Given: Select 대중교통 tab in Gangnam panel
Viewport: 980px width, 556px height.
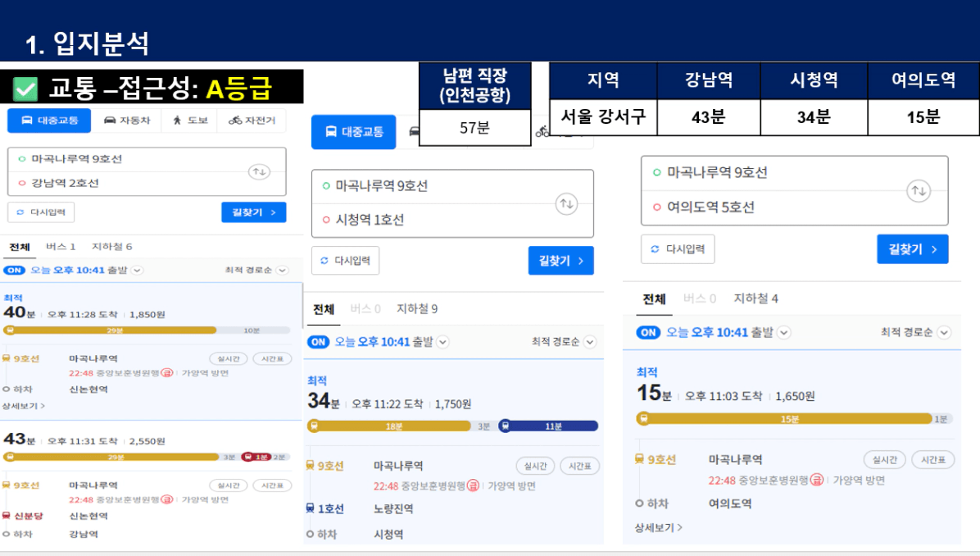Looking at the screenshot, I should tap(49, 120).
